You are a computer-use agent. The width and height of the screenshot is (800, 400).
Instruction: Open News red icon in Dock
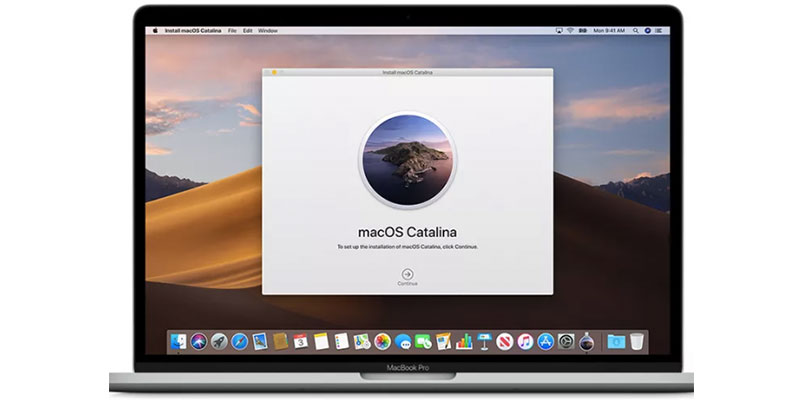click(505, 341)
